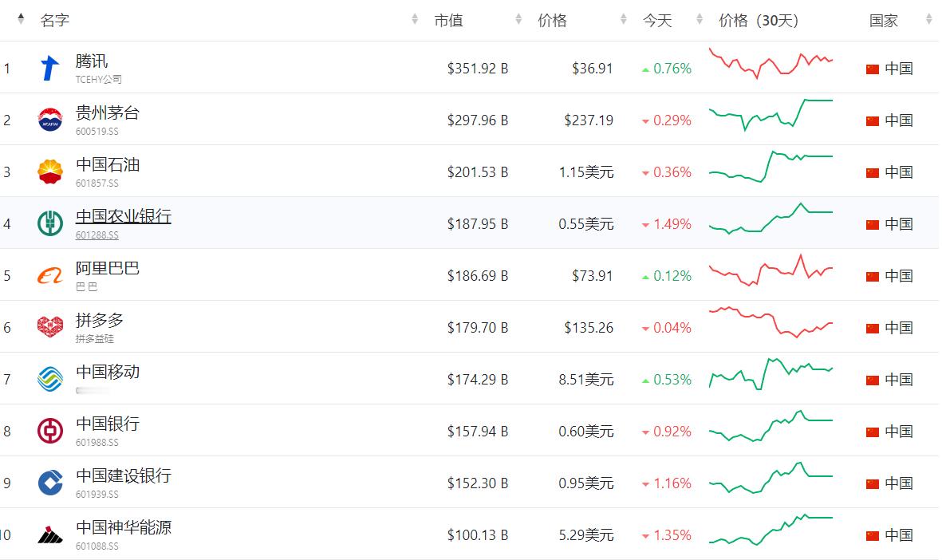Click the Kweichow Moutai logo icon
The width and height of the screenshot is (942, 560).
click(x=50, y=120)
